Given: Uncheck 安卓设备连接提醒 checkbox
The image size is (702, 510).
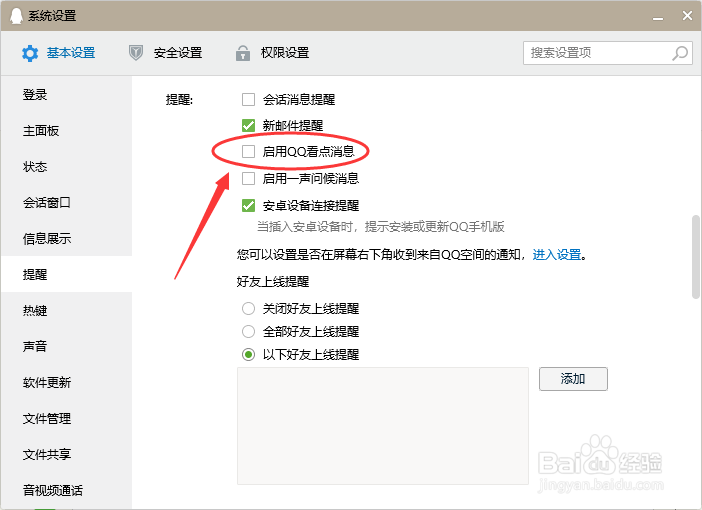Looking at the screenshot, I should pos(248,206).
